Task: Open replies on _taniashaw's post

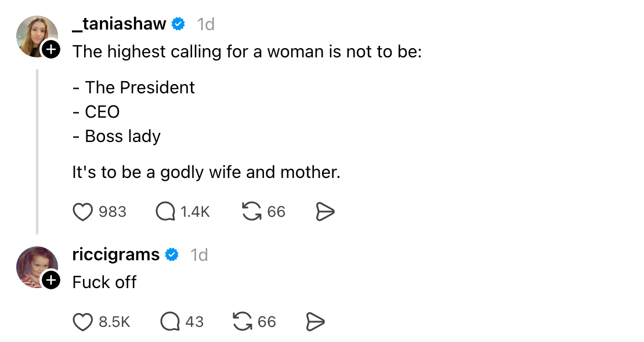Action: point(165,212)
